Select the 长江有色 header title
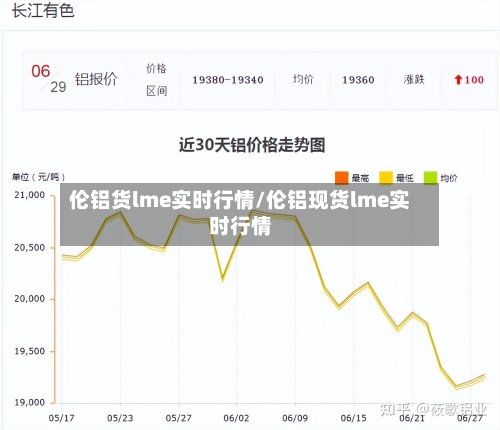This screenshot has height=430, width=500. pyautogui.click(x=43, y=10)
